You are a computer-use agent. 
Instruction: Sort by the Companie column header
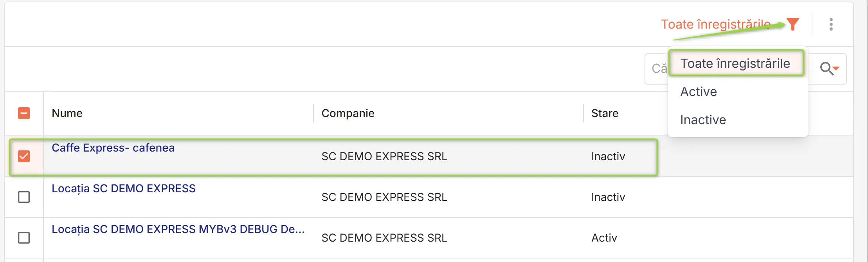coord(348,113)
